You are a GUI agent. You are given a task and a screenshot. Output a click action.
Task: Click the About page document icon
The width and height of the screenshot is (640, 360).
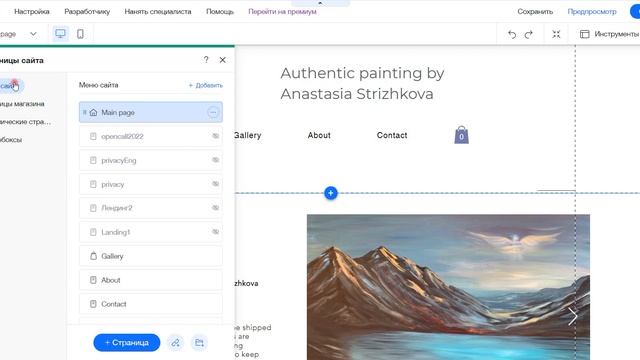coord(93,280)
